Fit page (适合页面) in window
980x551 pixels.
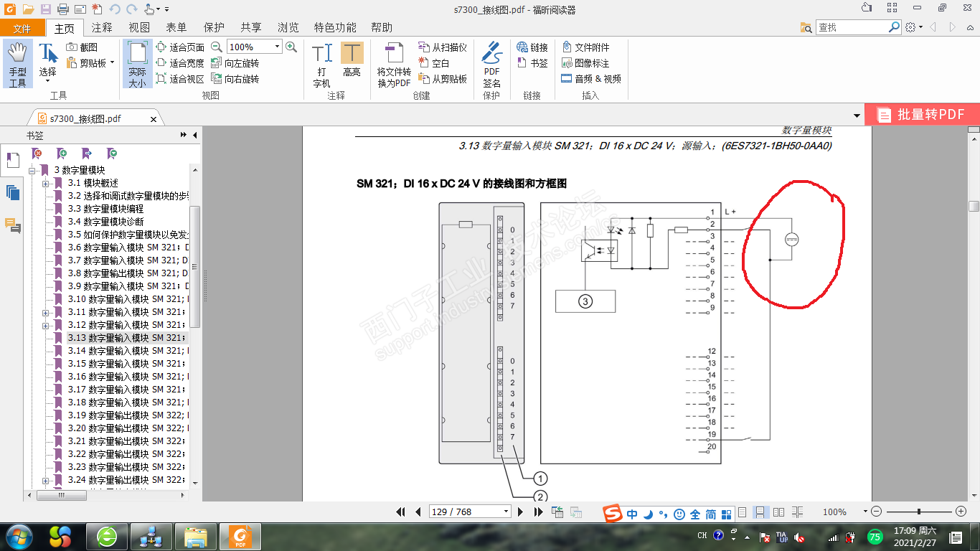click(180, 47)
